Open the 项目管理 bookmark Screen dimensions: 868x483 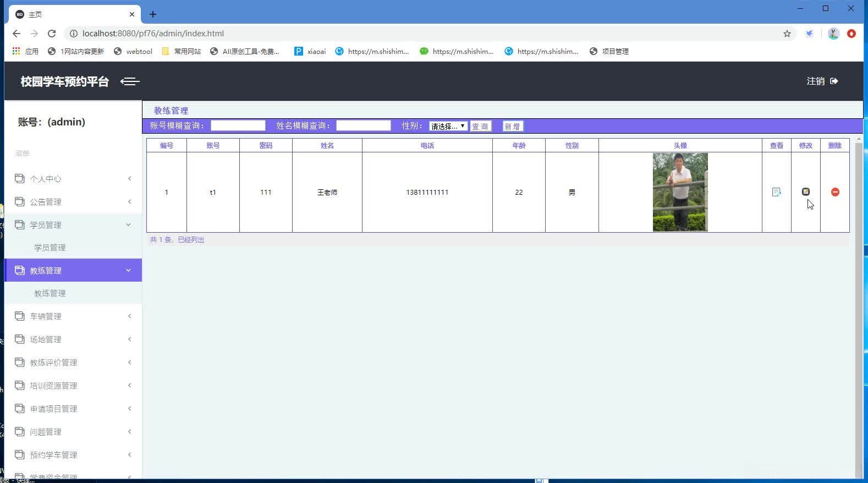pyautogui.click(x=609, y=51)
